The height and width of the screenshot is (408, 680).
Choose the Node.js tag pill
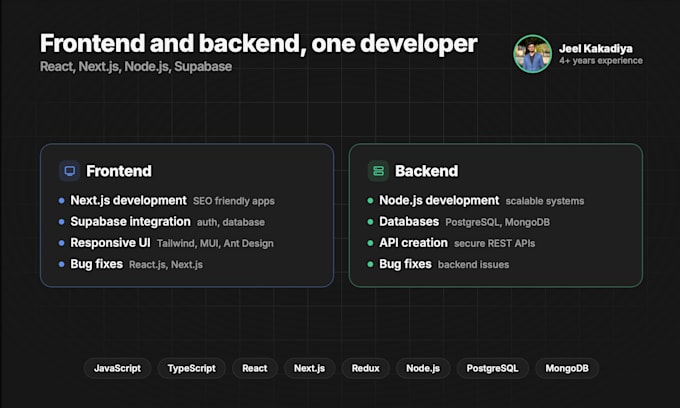point(423,369)
